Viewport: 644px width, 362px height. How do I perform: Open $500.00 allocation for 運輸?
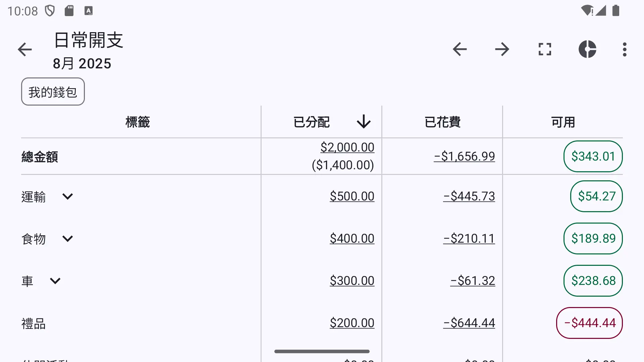tap(352, 196)
